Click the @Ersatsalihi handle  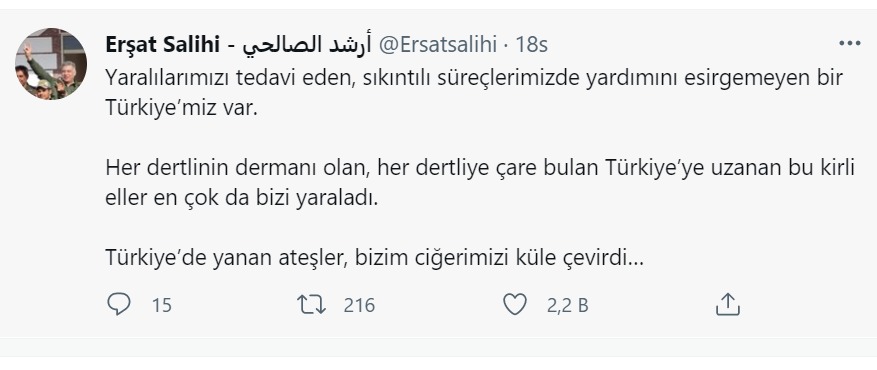coord(438,45)
